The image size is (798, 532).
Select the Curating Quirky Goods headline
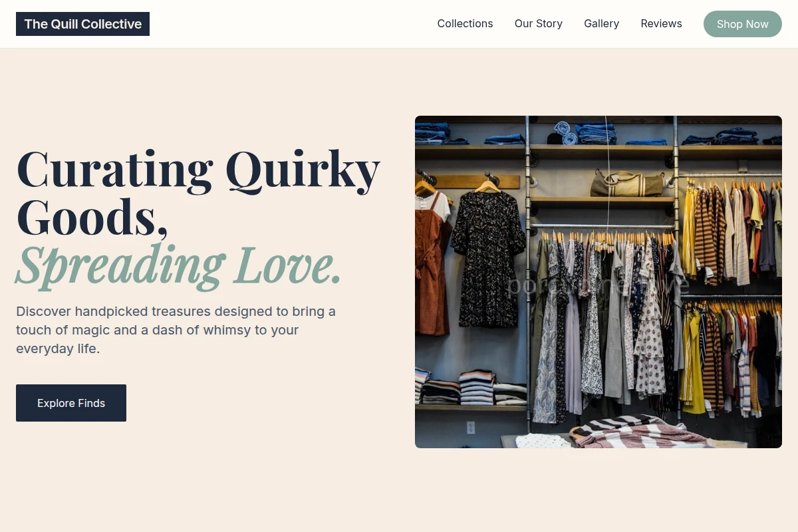click(198, 193)
